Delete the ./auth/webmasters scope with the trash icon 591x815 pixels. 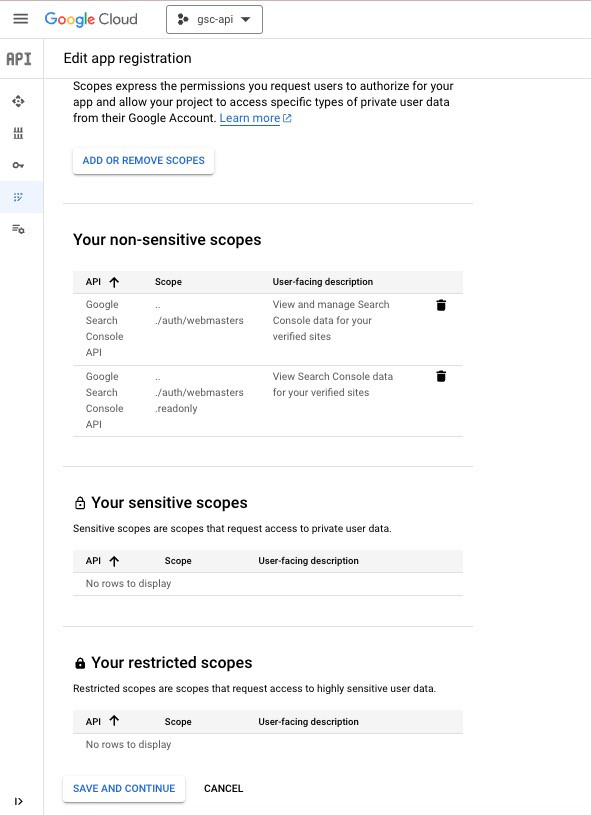(441, 305)
